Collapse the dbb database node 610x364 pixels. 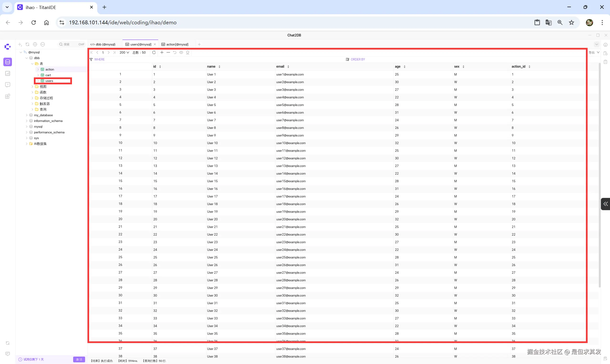pos(27,58)
